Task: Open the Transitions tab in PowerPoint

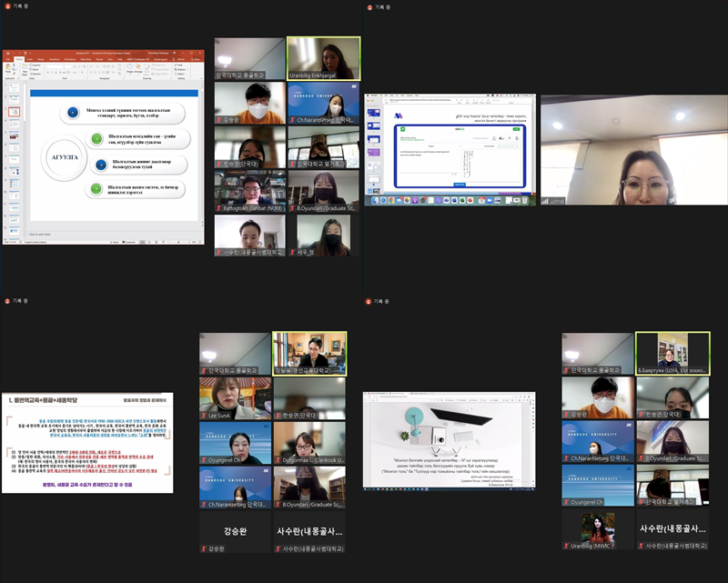Action: click(x=55, y=59)
